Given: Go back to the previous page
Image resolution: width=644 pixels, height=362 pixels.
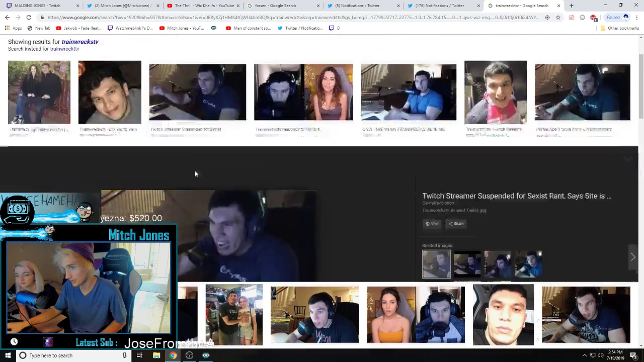Looking at the screenshot, I should pyautogui.click(x=7, y=17).
